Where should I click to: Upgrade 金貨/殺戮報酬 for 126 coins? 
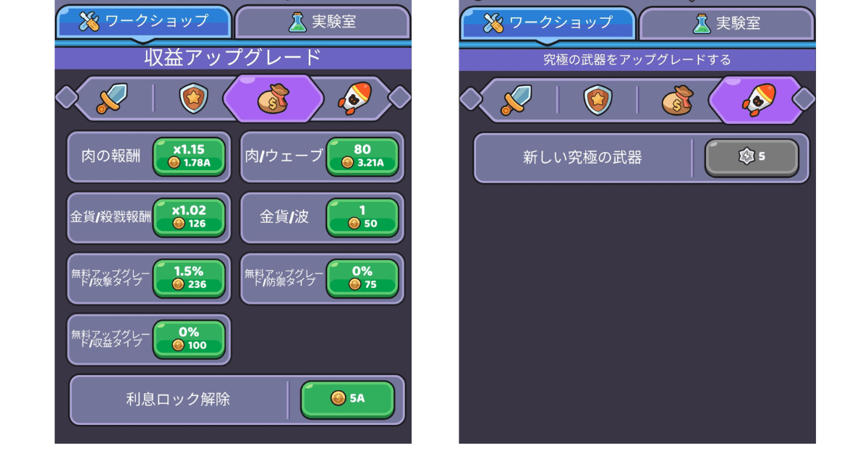(x=189, y=217)
